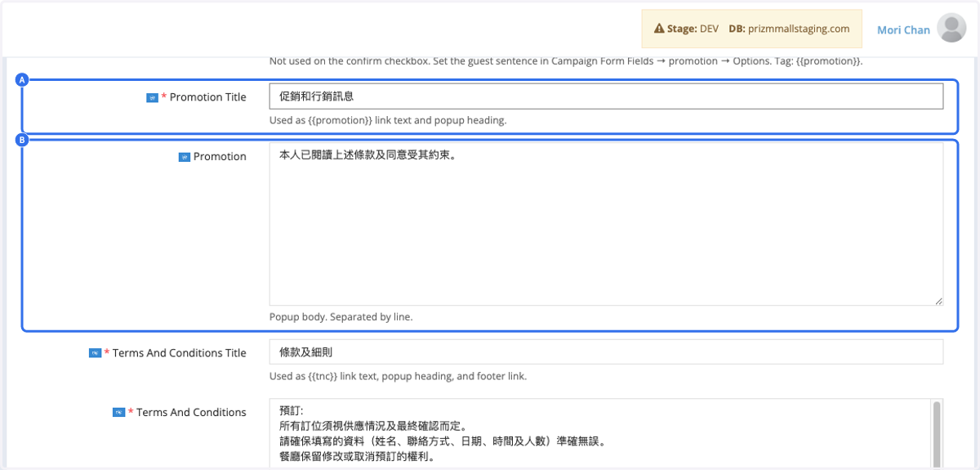This screenshot has height=470, width=980.
Task: Click inside the Promotion textarea
Action: point(606,225)
